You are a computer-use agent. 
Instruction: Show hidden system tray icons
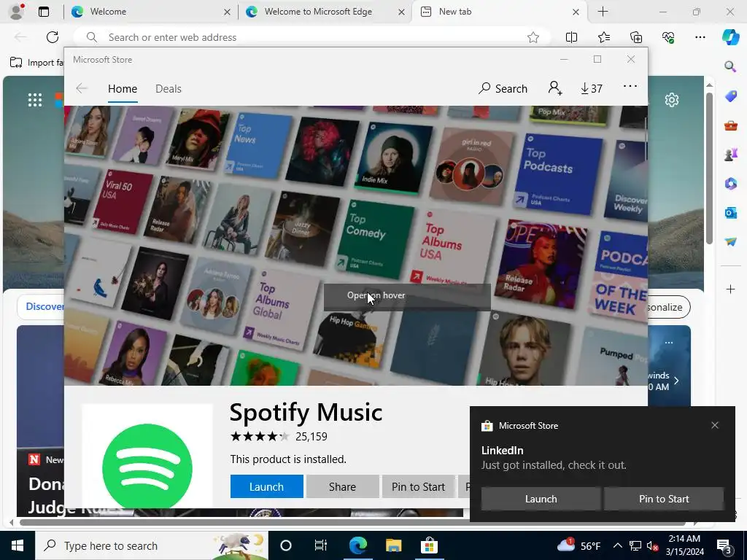click(x=617, y=545)
